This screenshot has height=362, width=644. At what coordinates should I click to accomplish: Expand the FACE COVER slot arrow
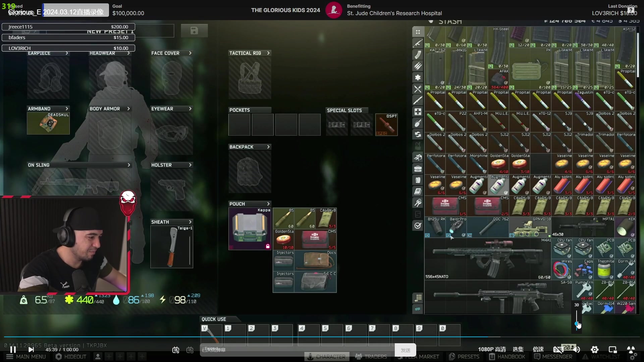(190, 53)
